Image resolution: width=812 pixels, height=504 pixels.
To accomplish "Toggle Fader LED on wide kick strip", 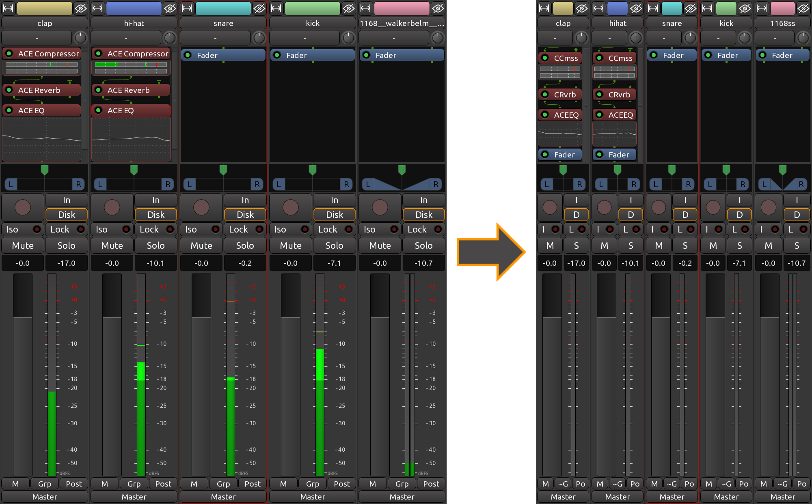I will tap(277, 55).
